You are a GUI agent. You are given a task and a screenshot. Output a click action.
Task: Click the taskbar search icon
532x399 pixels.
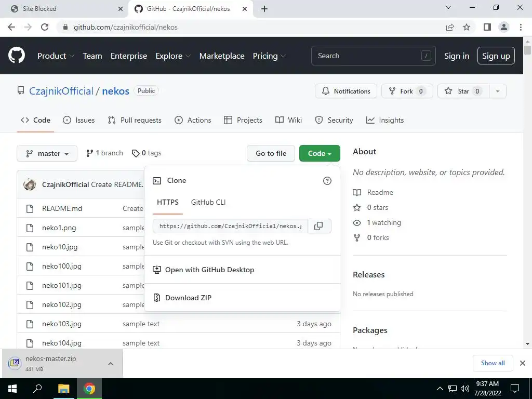[37, 389]
